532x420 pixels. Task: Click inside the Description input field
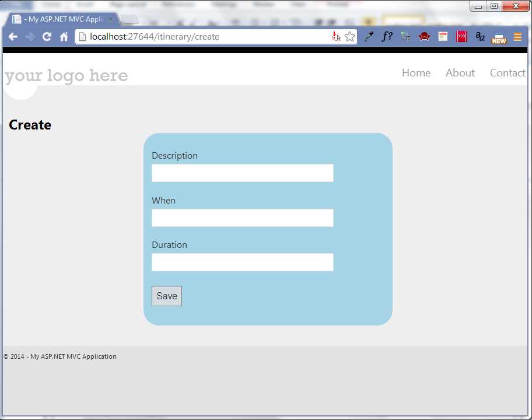click(x=242, y=173)
